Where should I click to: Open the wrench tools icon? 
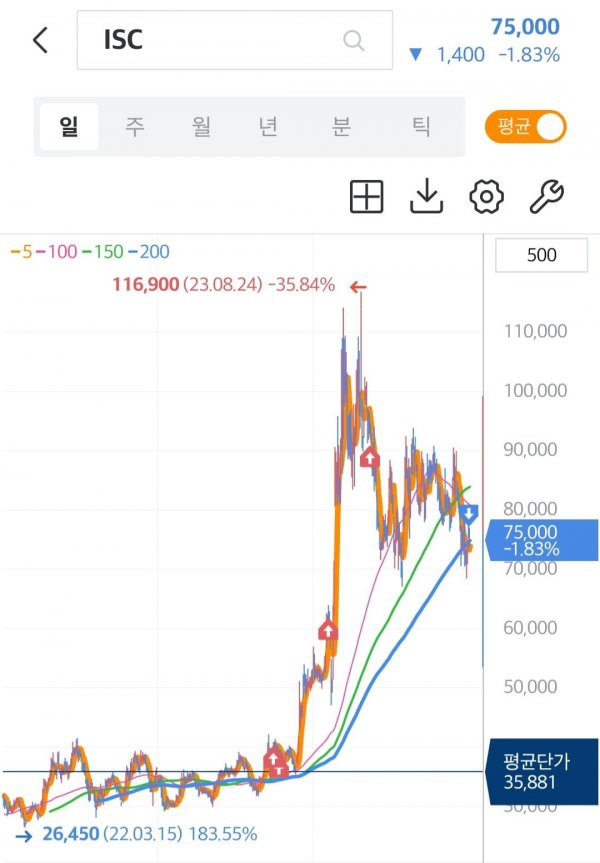[x=546, y=196]
